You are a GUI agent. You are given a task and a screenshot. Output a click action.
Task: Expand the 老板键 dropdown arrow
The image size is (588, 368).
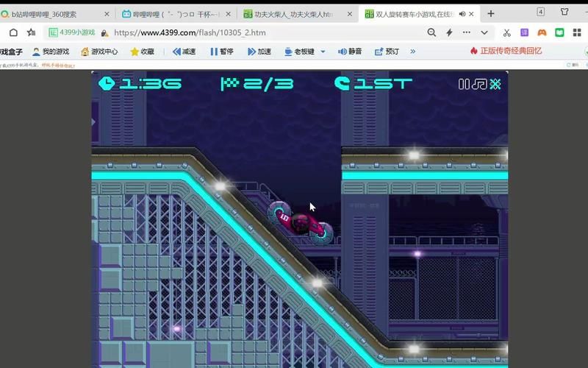tap(323, 52)
